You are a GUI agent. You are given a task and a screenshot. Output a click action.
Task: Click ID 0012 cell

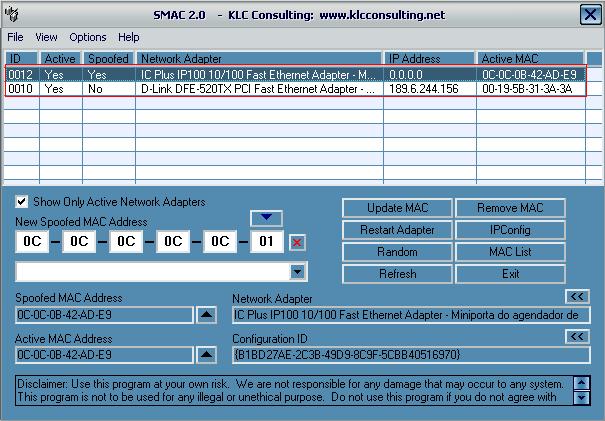click(x=20, y=74)
